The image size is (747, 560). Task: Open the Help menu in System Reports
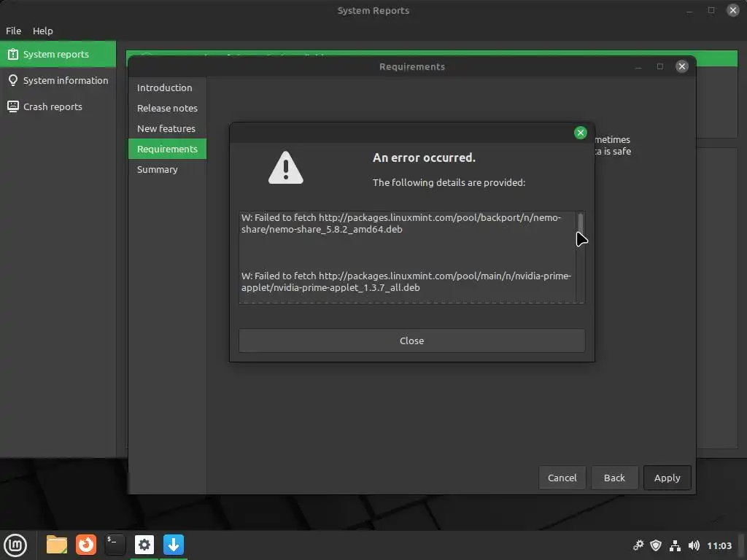43,31
